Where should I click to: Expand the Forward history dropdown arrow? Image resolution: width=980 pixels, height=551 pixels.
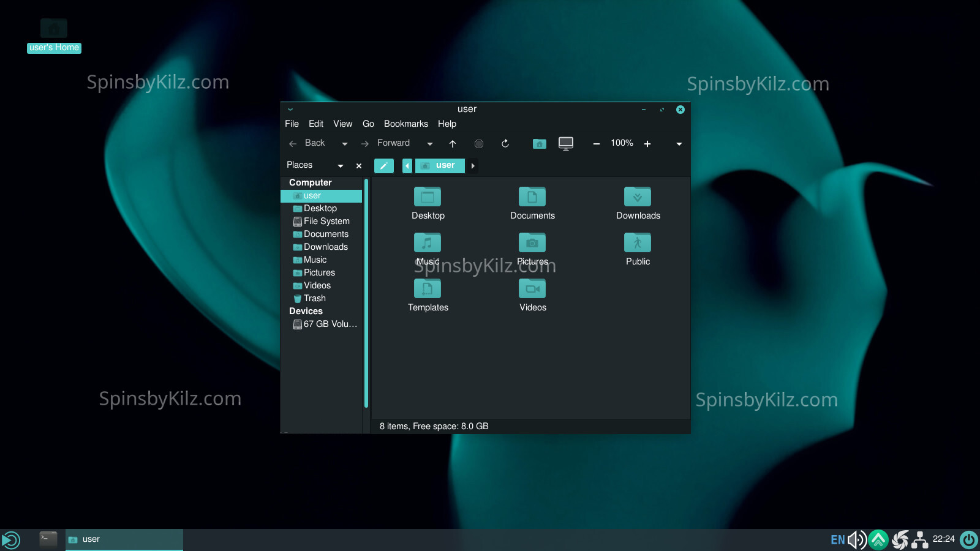click(430, 144)
